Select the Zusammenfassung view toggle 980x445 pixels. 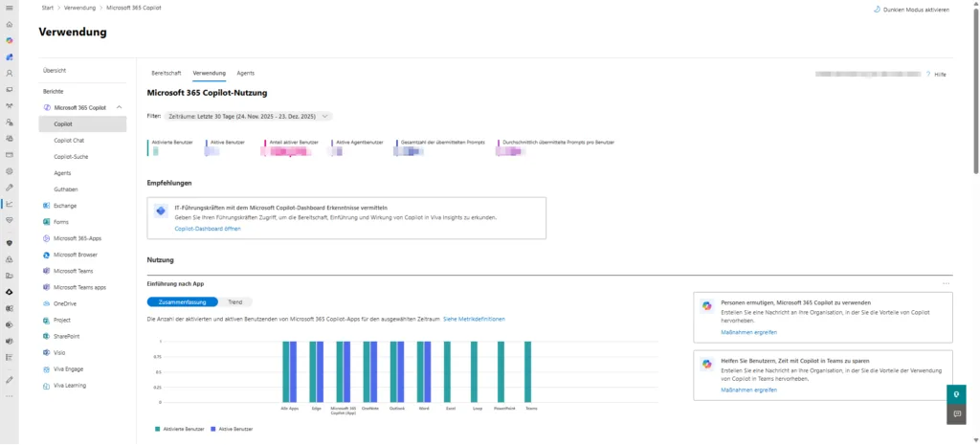tap(183, 301)
